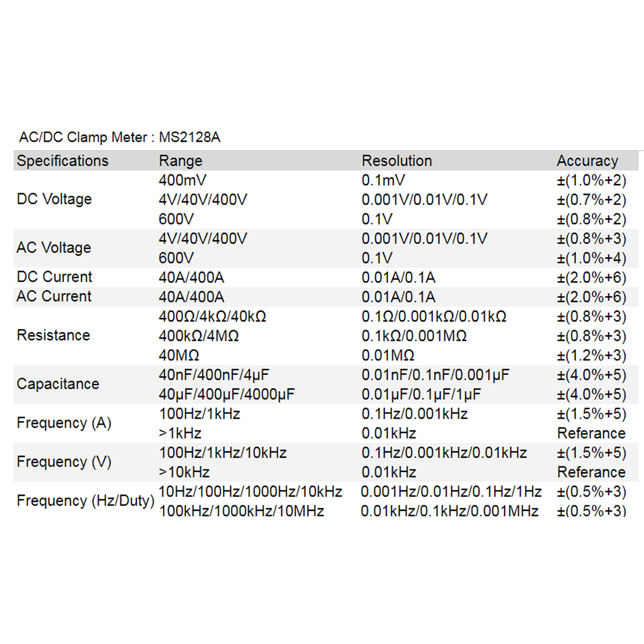Select the 100kHz/1000kHz/10MHz range cell

(241, 511)
